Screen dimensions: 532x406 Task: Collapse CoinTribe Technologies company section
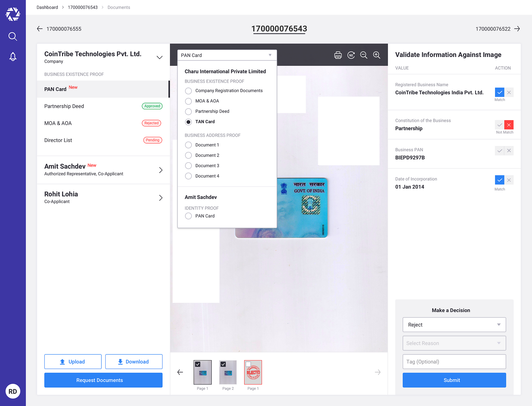click(160, 58)
